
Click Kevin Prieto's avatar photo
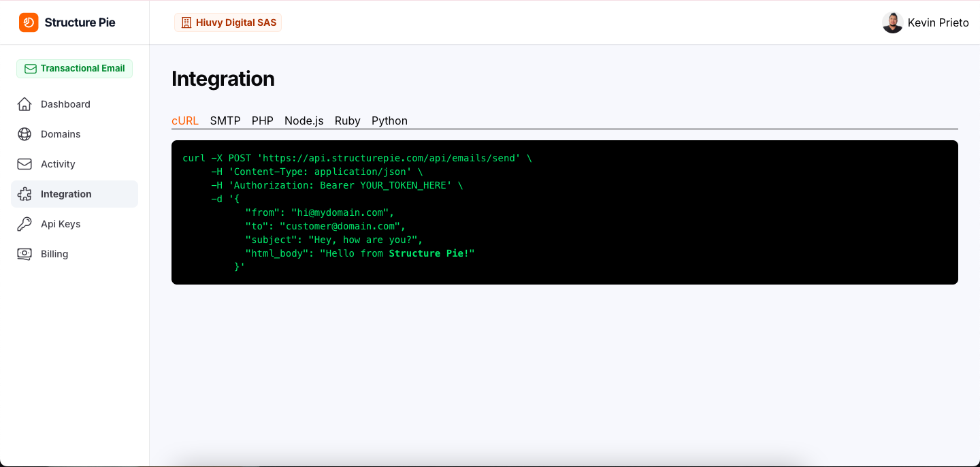pyautogui.click(x=892, y=22)
